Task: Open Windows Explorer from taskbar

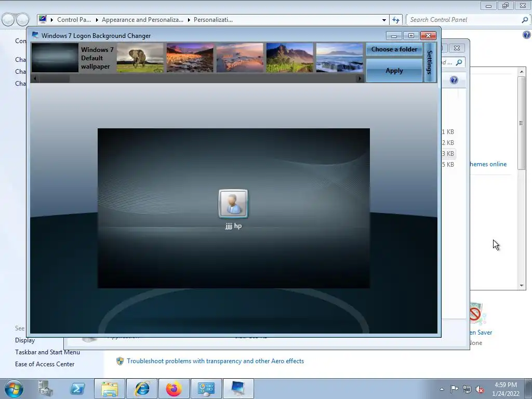Action: tap(110, 389)
